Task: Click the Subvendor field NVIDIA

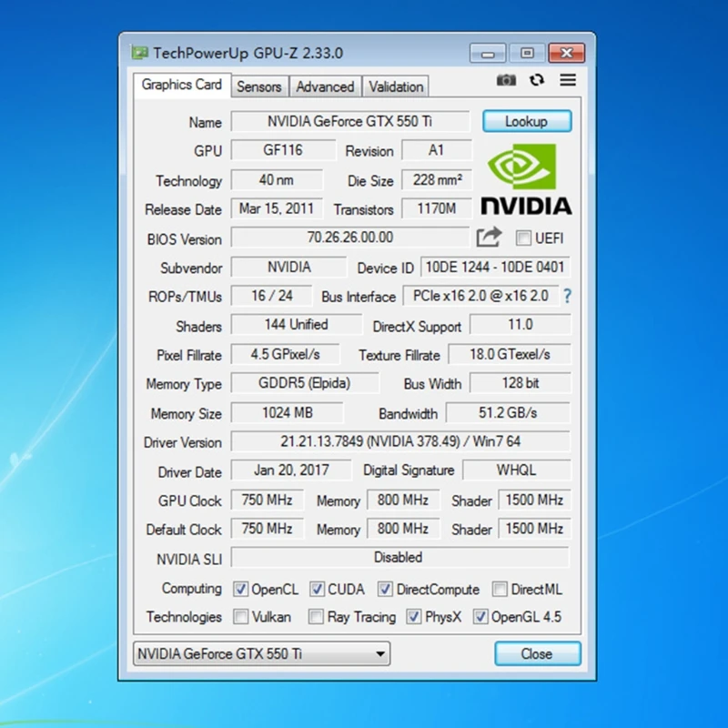Action: coord(288,268)
